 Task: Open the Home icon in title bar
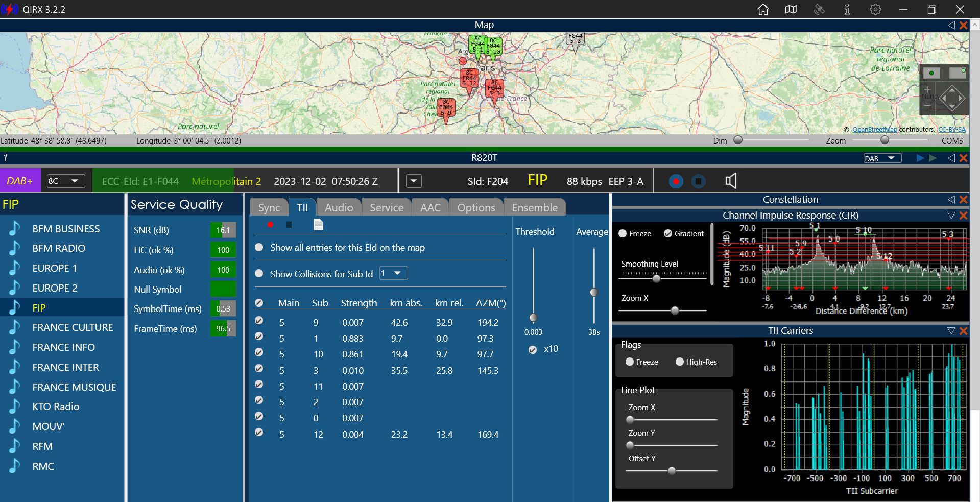[763, 10]
